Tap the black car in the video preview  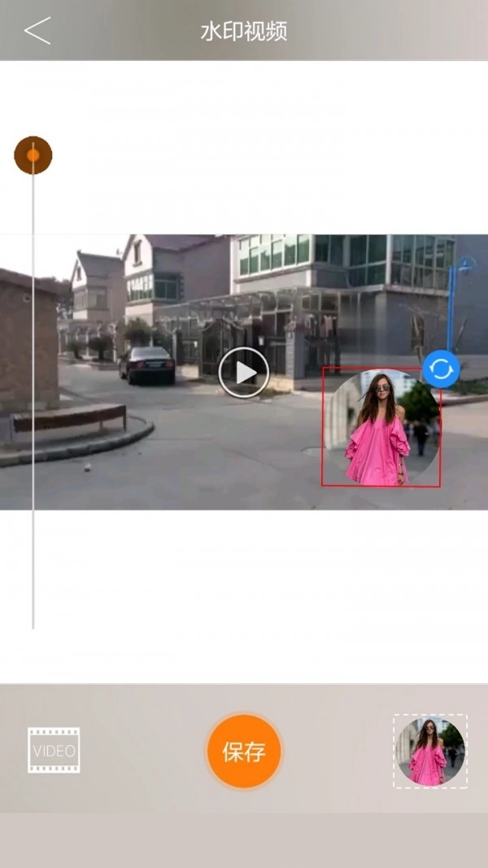pyautogui.click(x=147, y=364)
